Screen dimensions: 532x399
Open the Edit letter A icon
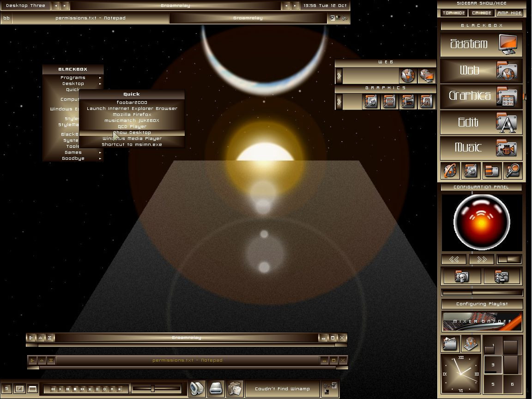(x=506, y=122)
